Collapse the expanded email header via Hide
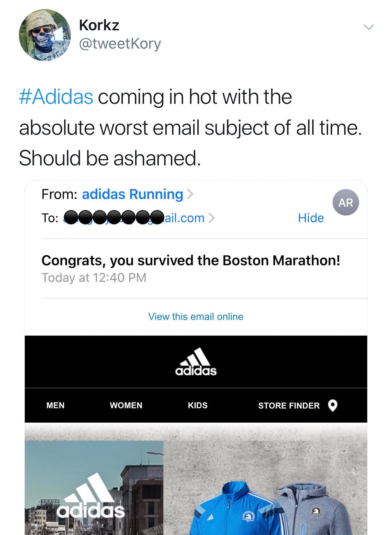Screen dimensions: 392x535 point(311,218)
